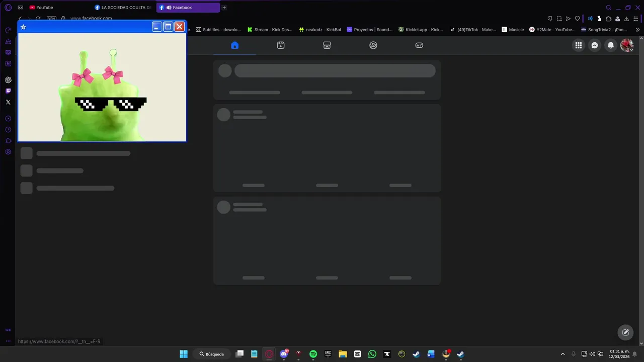Show hidden system tray icons chevron
Screen dimensions: 644x362
tap(562, 354)
